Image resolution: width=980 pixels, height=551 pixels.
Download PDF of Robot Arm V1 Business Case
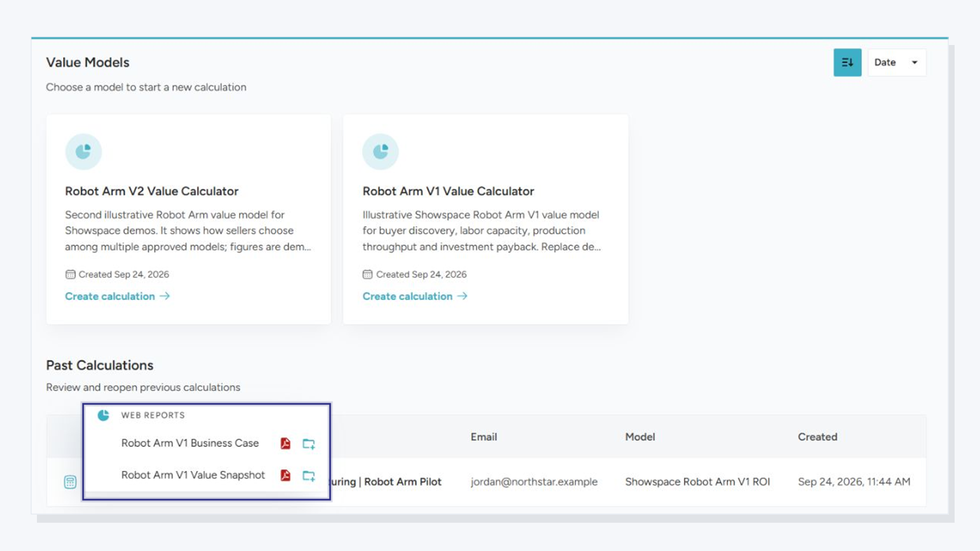[285, 443]
